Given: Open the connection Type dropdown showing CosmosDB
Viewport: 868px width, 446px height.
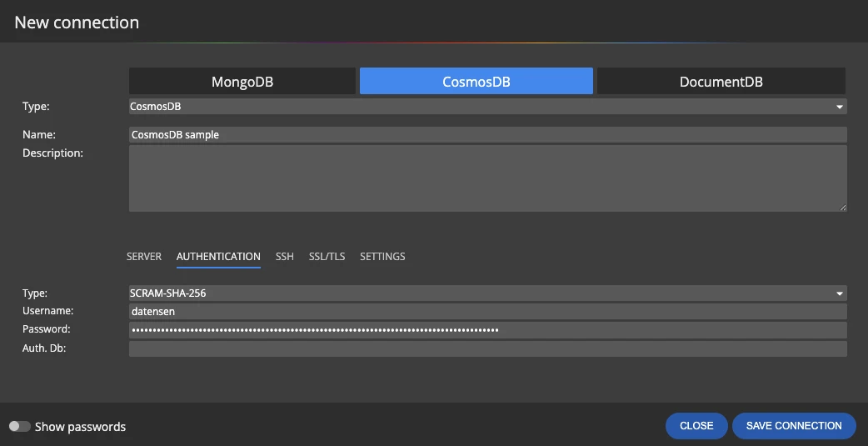Looking at the screenshot, I should [x=487, y=107].
